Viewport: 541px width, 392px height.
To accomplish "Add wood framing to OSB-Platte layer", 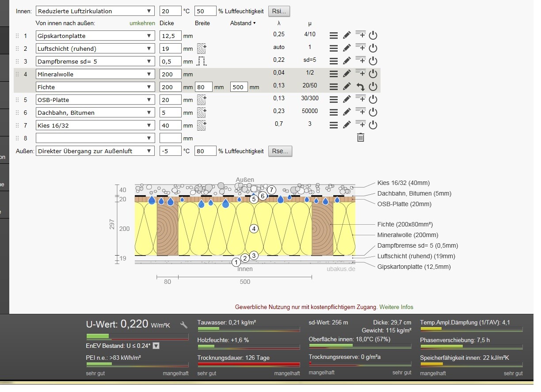I will (202, 100).
